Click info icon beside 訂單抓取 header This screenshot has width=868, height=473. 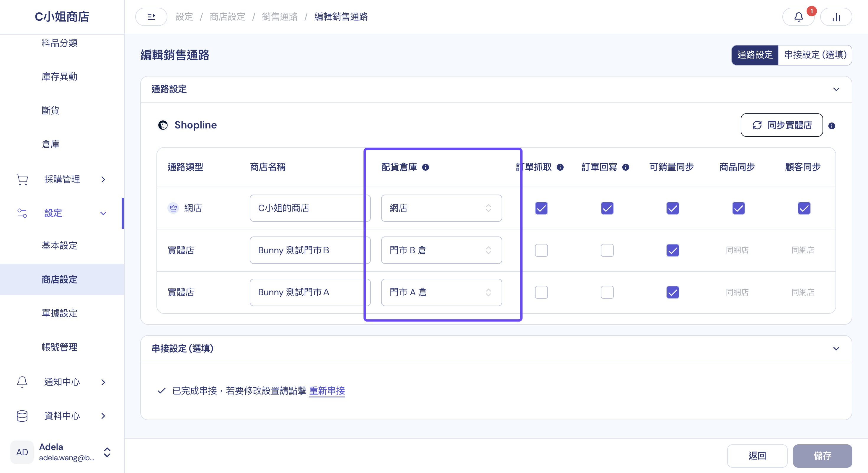(x=560, y=167)
